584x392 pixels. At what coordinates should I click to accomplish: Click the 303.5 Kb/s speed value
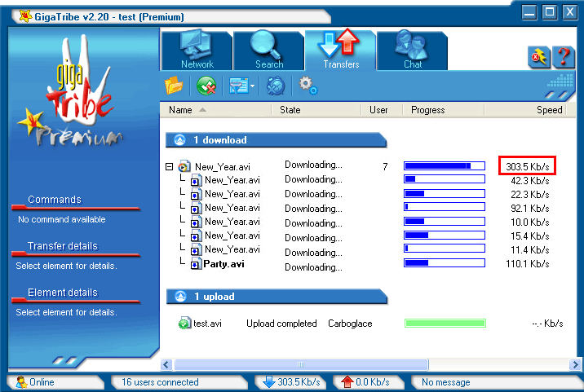coord(527,166)
